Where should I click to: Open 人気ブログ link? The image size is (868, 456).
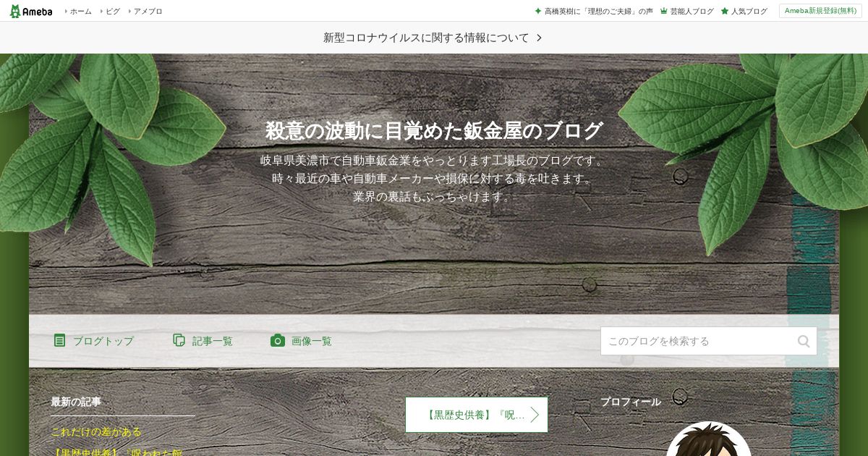(x=749, y=11)
